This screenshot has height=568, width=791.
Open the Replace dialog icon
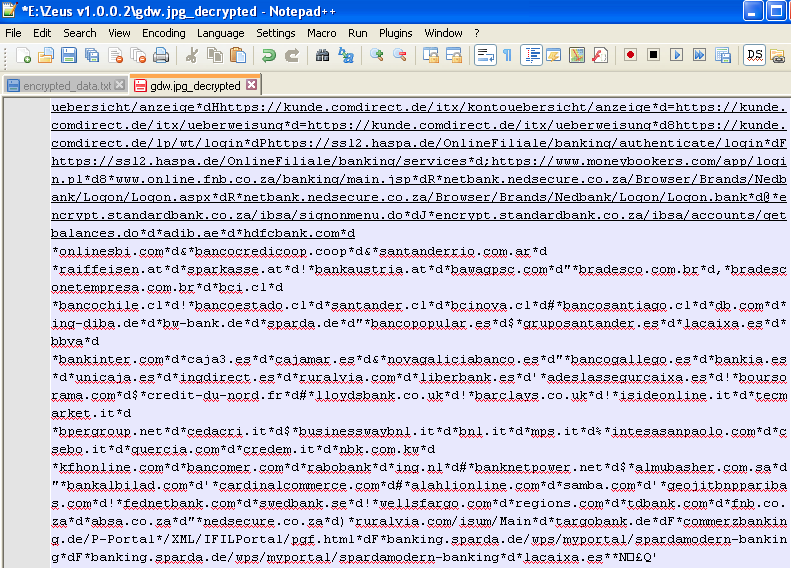(x=346, y=55)
